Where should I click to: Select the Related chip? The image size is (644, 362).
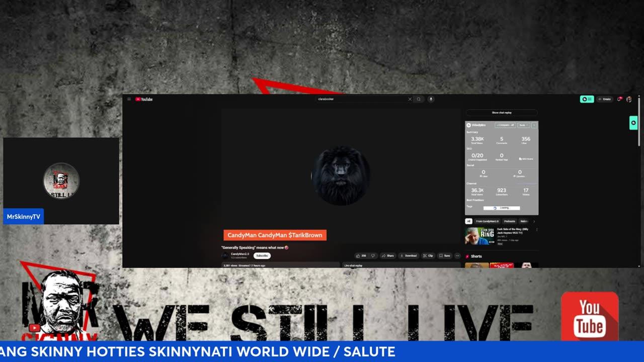[x=524, y=221]
